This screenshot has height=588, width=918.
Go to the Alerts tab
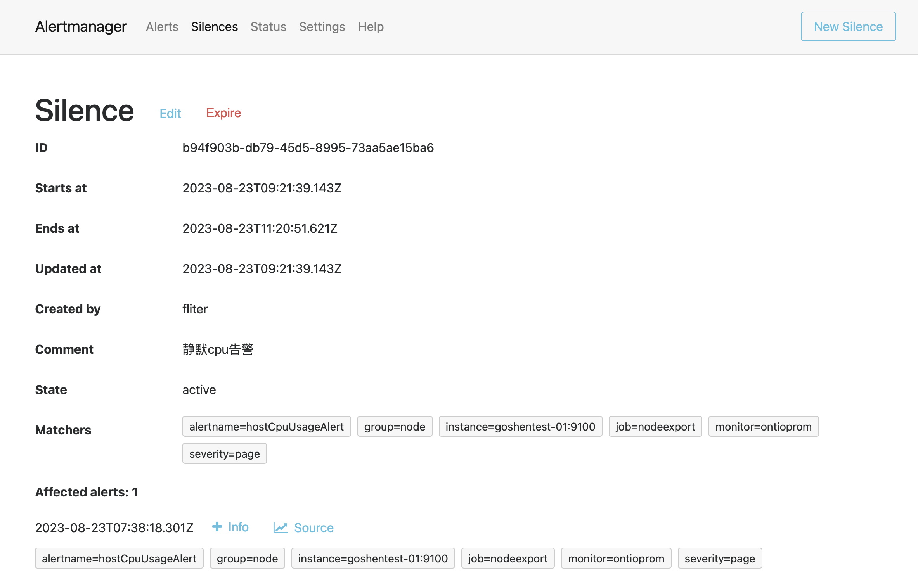(162, 27)
